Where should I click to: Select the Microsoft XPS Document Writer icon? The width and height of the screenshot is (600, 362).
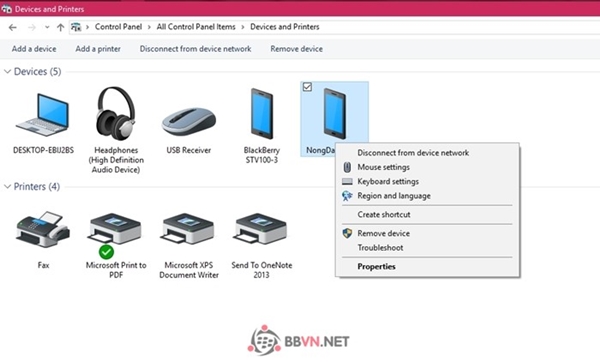point(188,229)
